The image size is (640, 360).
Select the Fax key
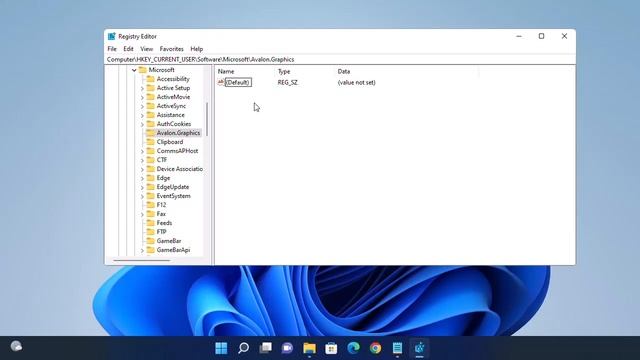coord(161,214)
